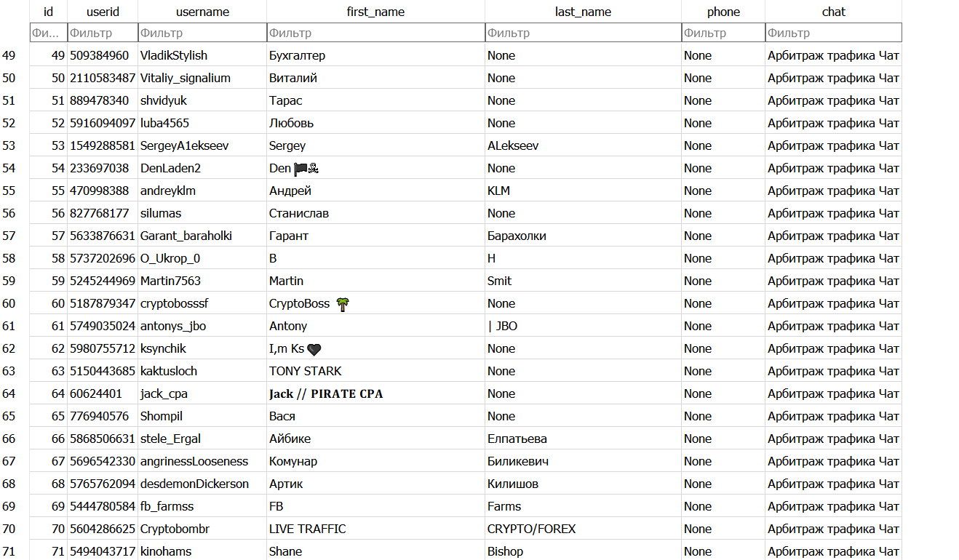959x560 pixels.
Task: Select the last_name cell 'CRYPTO/FOREX'
Action: [531, 529]
